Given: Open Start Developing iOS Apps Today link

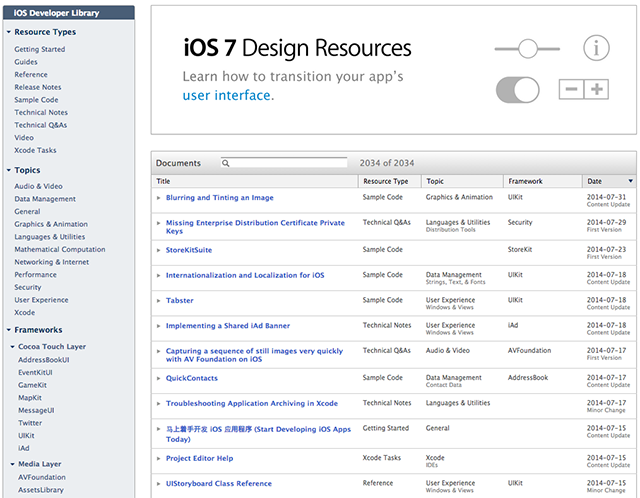Looking at the screenshot, I should [x=258, y=434].
